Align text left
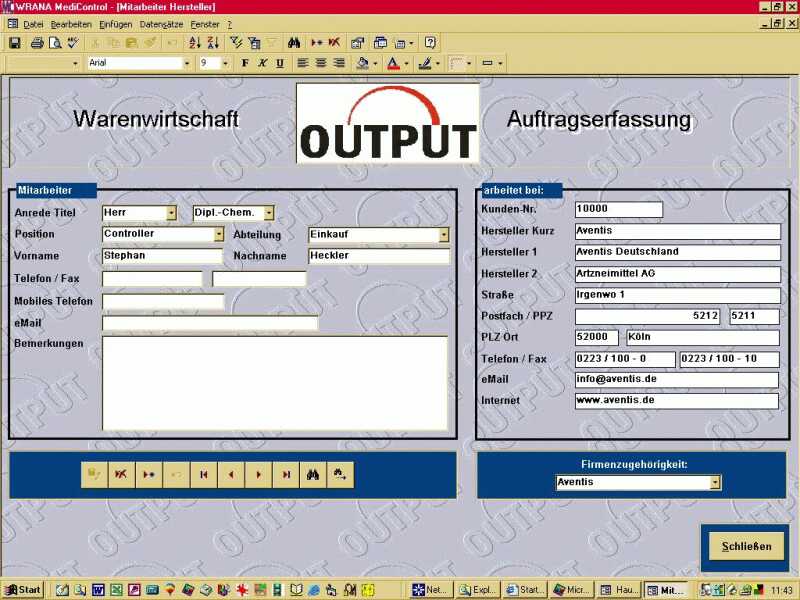The height and width of the screenshot is (600, 800). coord(303,63)
